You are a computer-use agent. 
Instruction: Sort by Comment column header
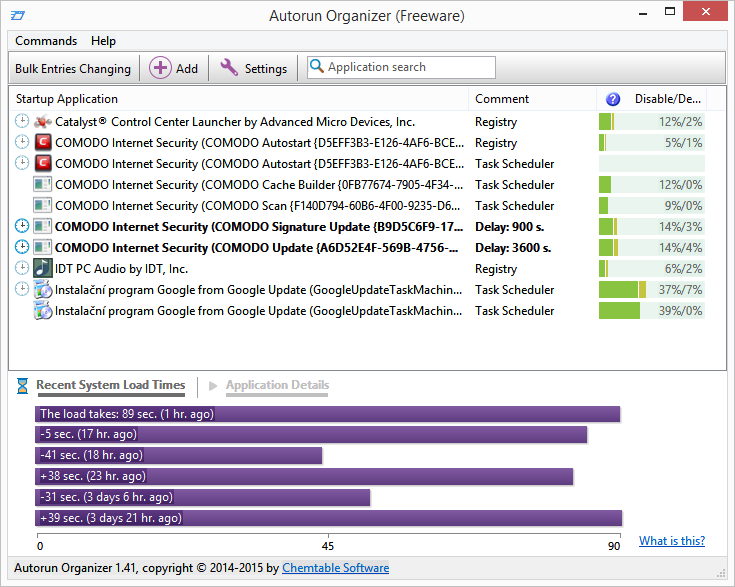point(532,99)
